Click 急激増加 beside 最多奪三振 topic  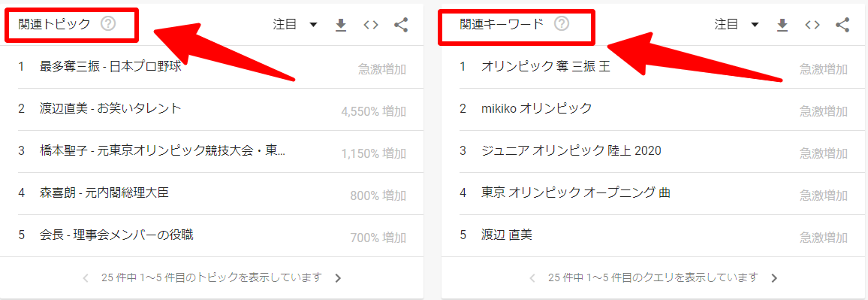click(382, 69)
